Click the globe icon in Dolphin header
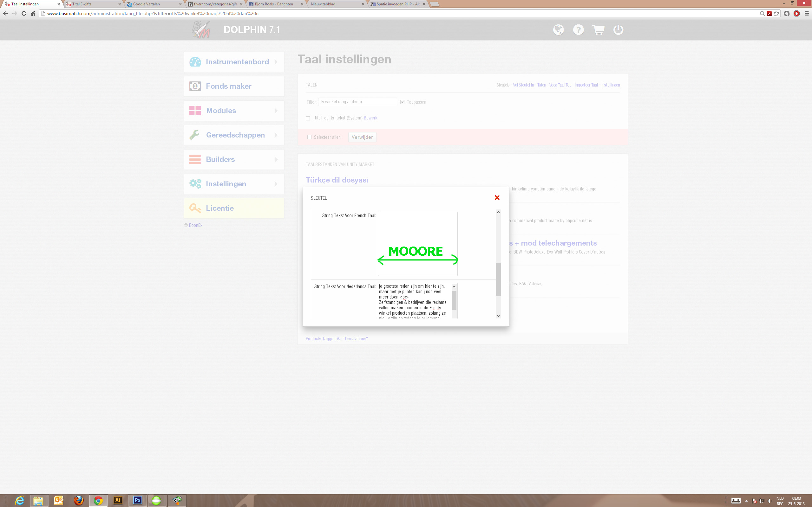The width and height of the screenshot is (812, 507). coord(558,30)
